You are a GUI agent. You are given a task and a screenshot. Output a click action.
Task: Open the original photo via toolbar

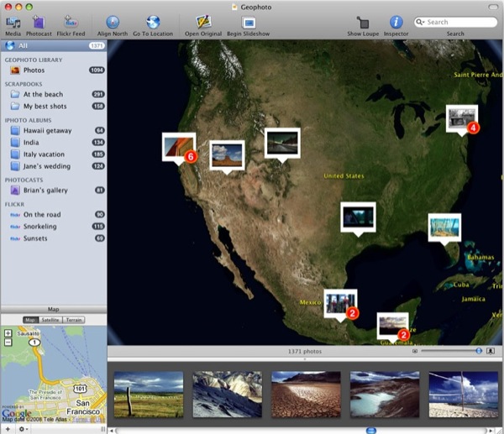click(203, 22)
